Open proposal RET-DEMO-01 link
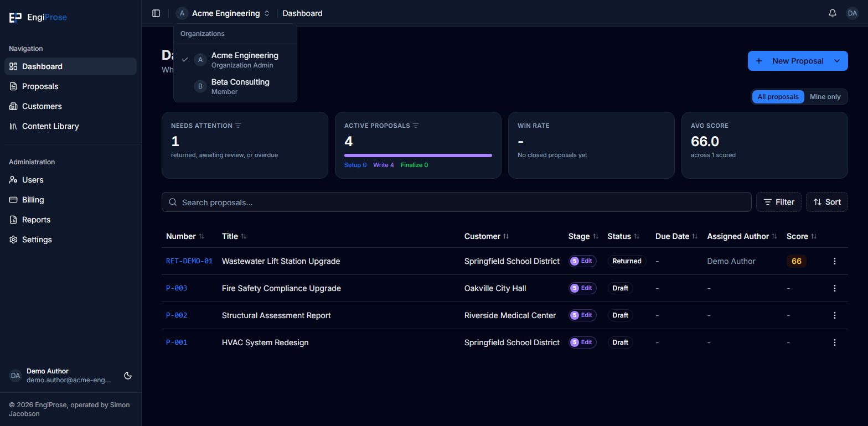The height and width of the screenshot is (426, 868). click(189, 261)
